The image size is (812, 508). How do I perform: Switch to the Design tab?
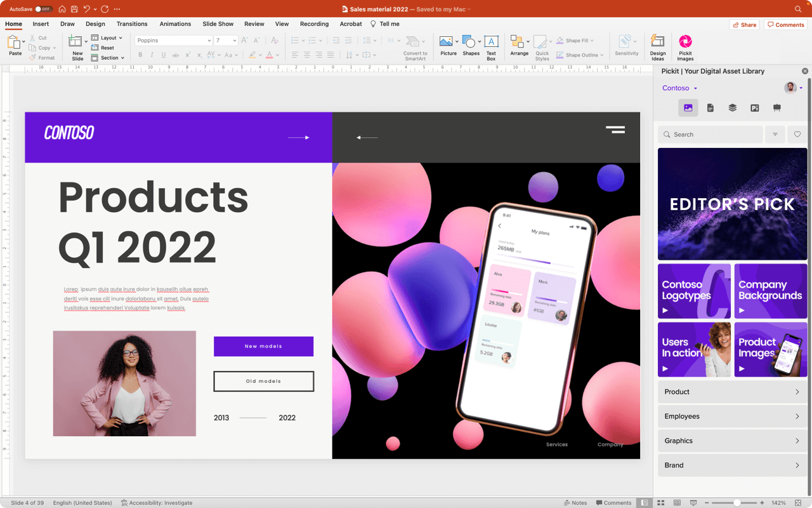pyautogui.click(x=95, y=23)
